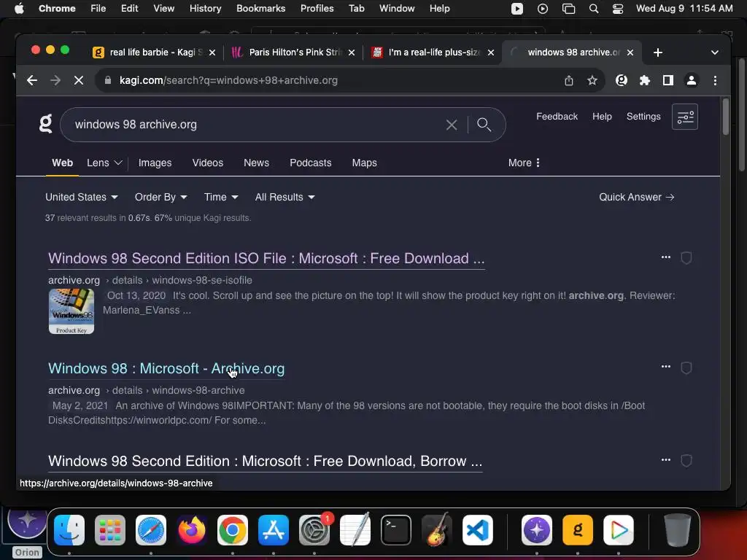Screen dimensions: 747x560
Task: Open the tab search chevron in Chrome
Action: tap(714, 52)
